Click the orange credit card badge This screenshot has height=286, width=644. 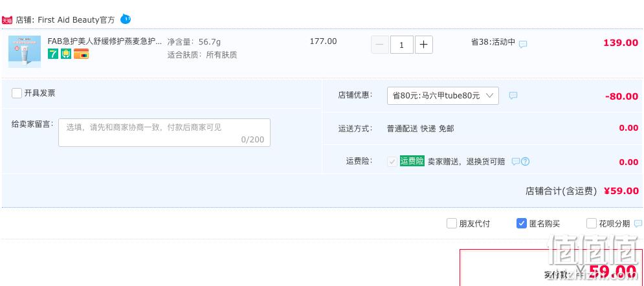[x=82, y=54]
